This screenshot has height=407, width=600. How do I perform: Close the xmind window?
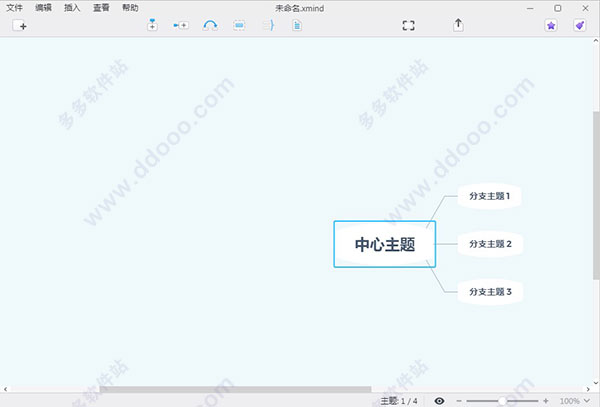pyautogui.click(x=585, y=8)
